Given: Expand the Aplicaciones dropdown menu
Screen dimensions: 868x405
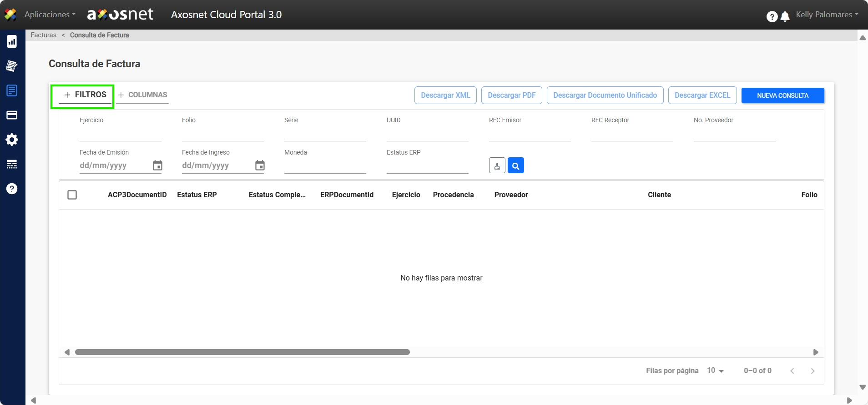Looking at the screenshot, I should [50, 15].
